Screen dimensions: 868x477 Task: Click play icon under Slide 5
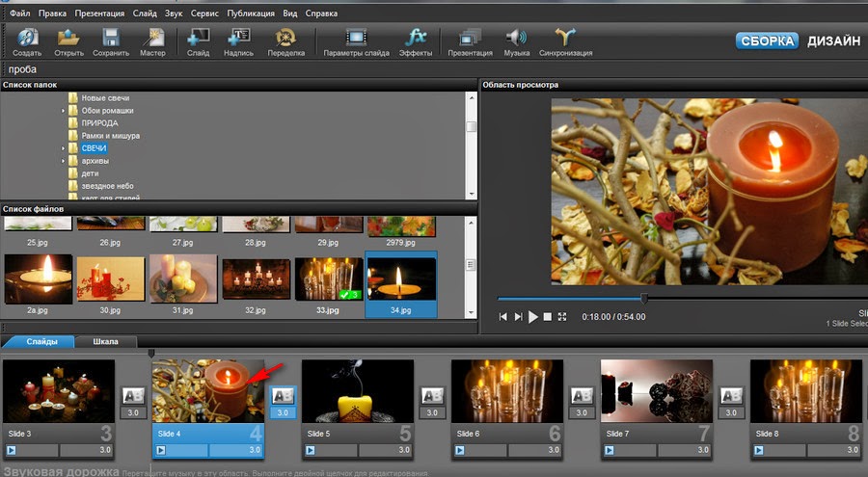coord(310,450)
